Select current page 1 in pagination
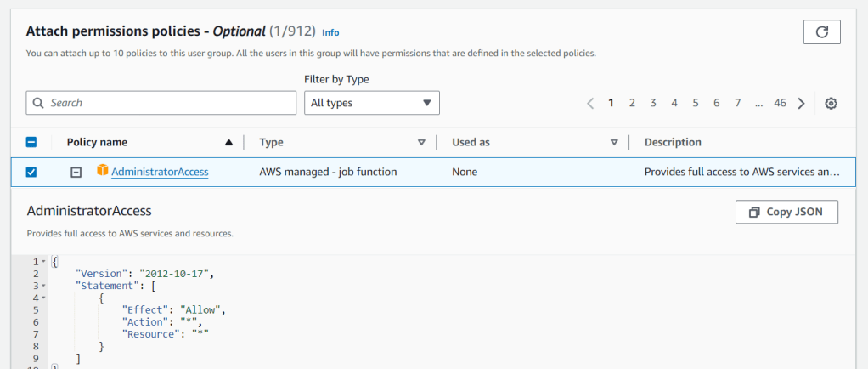 (x=611, y=103)
